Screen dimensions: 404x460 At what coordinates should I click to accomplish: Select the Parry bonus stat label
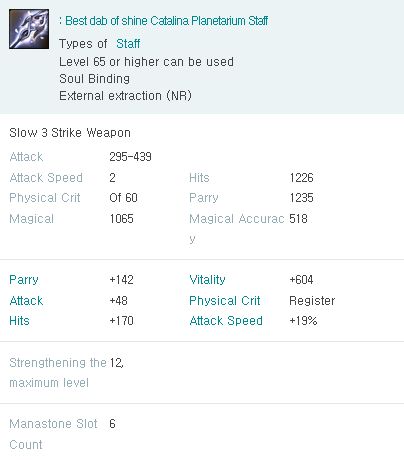24,280
